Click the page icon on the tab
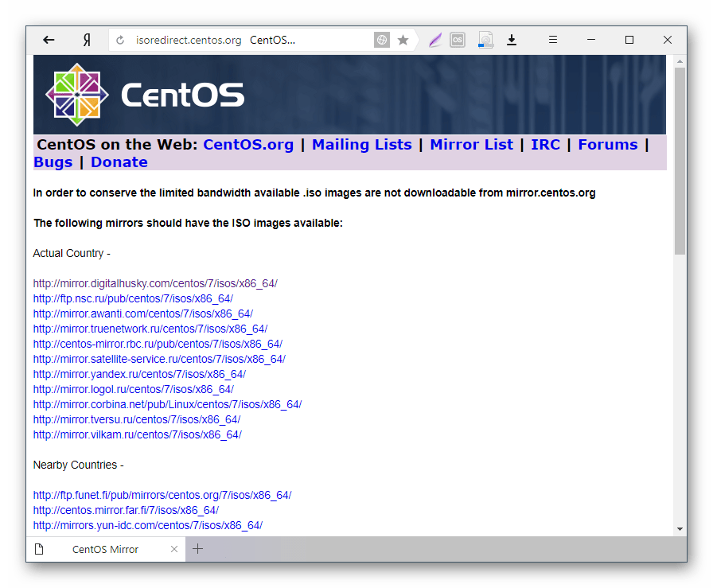 coord(41,549)
